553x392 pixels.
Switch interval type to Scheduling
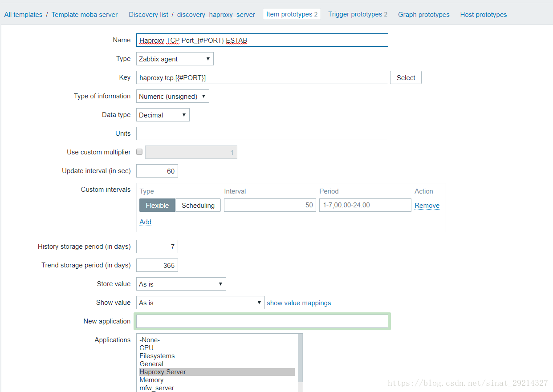pos(198,205)
